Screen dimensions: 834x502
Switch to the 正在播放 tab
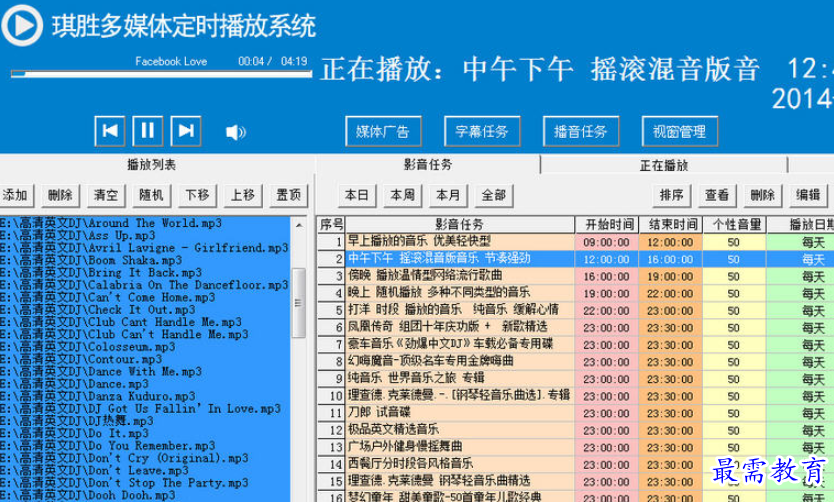click(x=664, y=165)
